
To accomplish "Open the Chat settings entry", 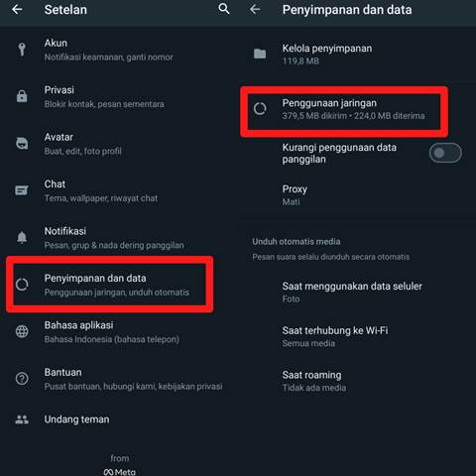I will point(119,190).
